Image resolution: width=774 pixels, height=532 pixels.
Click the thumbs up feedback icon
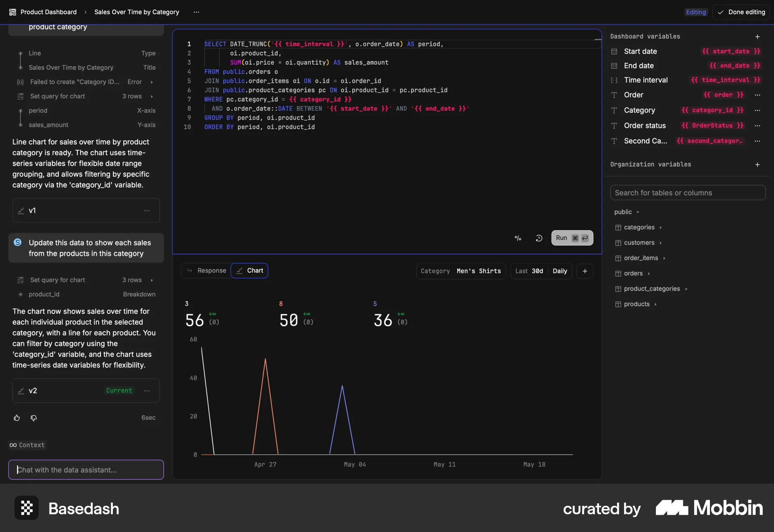(17, 418)
